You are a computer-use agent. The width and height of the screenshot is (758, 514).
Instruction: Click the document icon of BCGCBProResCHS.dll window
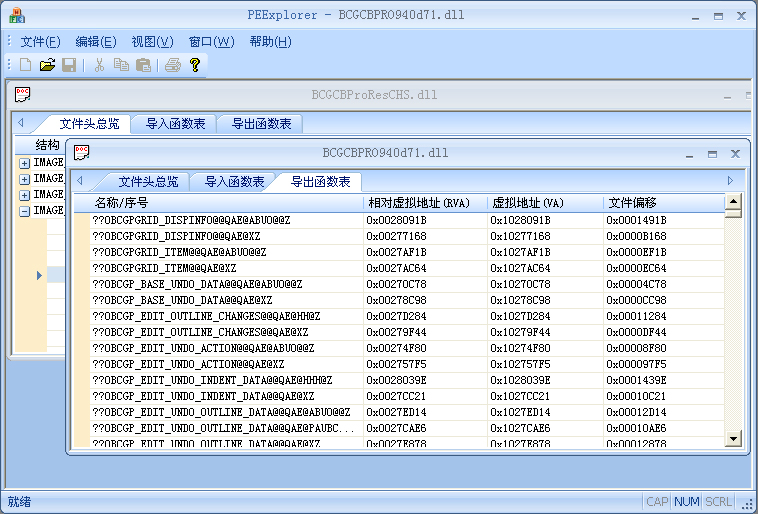[22, 94]
